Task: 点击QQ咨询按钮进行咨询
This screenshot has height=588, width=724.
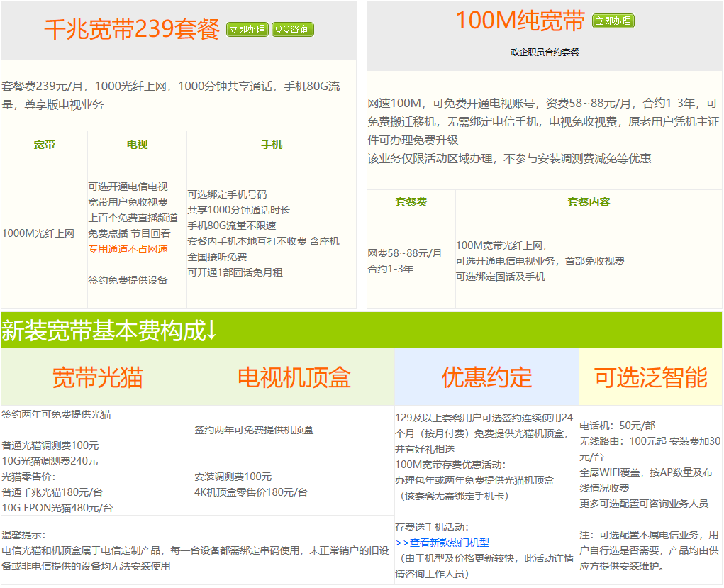Action: coord(293,30)
